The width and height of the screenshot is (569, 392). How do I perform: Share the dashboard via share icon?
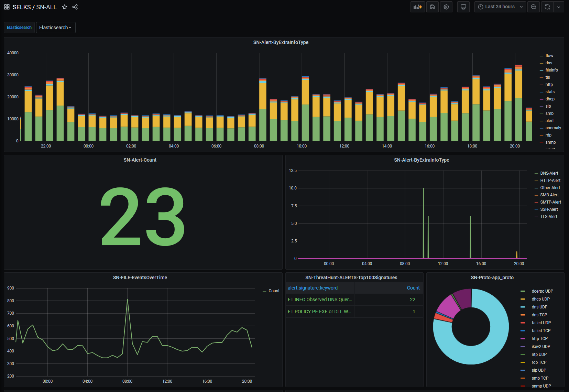tap(75, 7)
